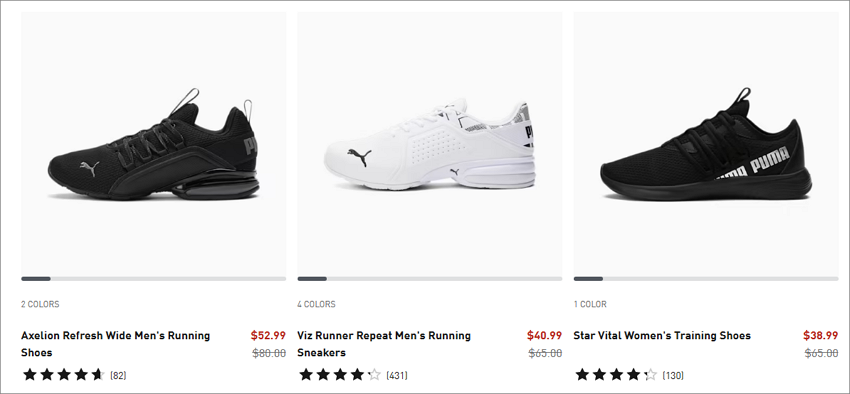This screenshot has width=850, height=394.
Task: Click the 4 COLORS label
Action: point(316,304)
